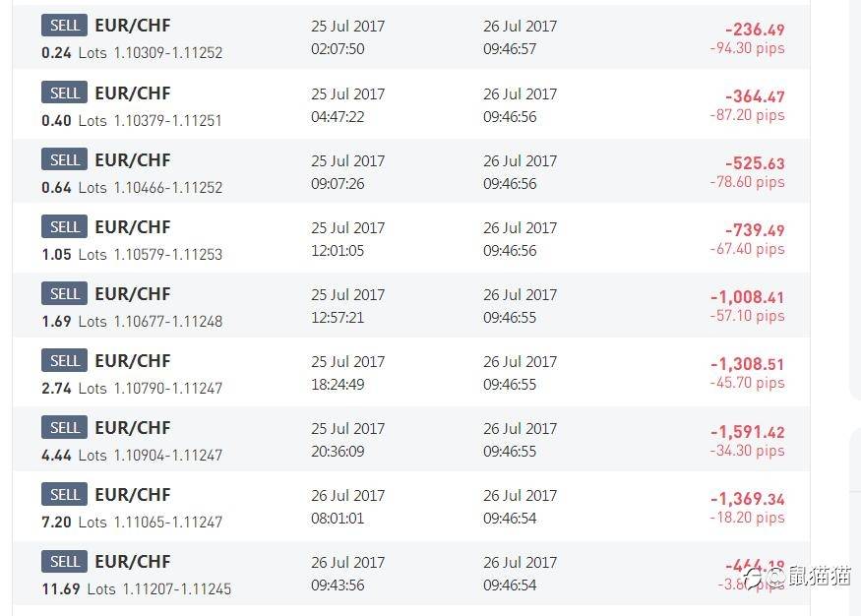Image resolution: width=861 pixels, height=616 pixels.
Task: Open the EUR/CHF pair name on the 0.64 lots row
Action: click(x=133, y=160)
